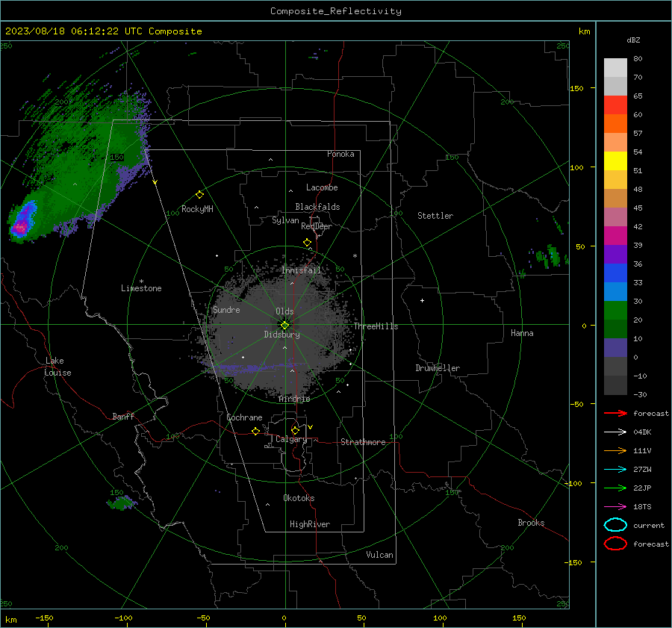Click the Calgary city label

[x=291, y=439]
